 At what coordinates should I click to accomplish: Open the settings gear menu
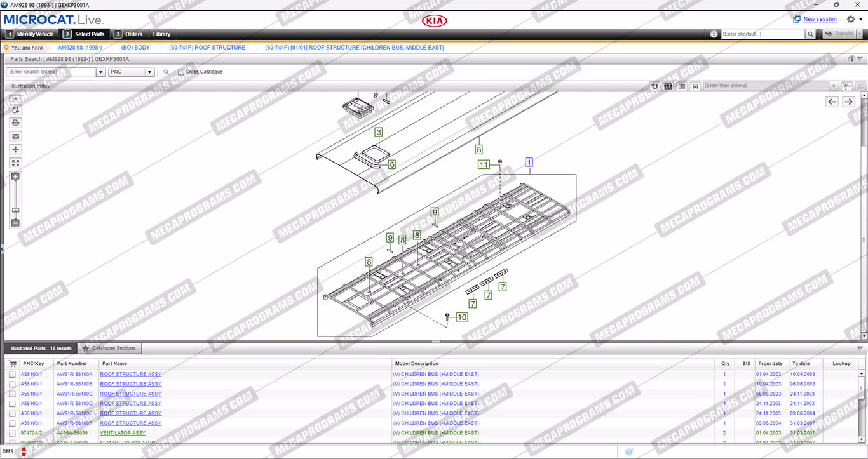click(851, 19)
